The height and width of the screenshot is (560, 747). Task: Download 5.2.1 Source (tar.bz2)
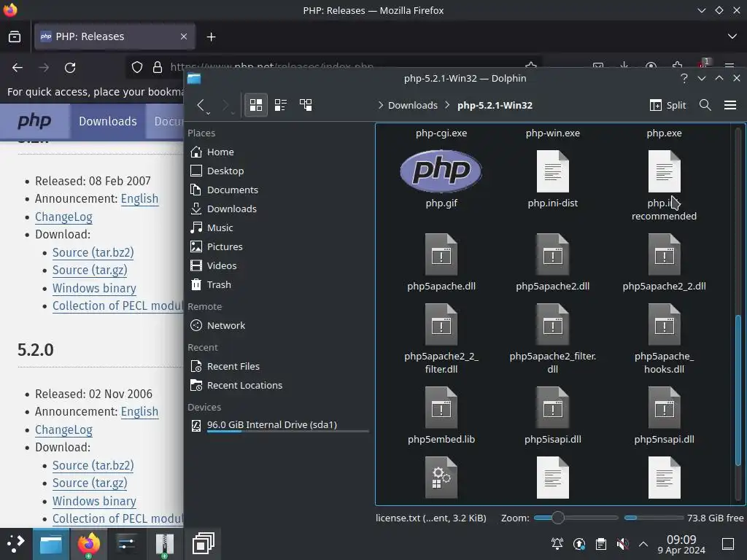(93, 252)
